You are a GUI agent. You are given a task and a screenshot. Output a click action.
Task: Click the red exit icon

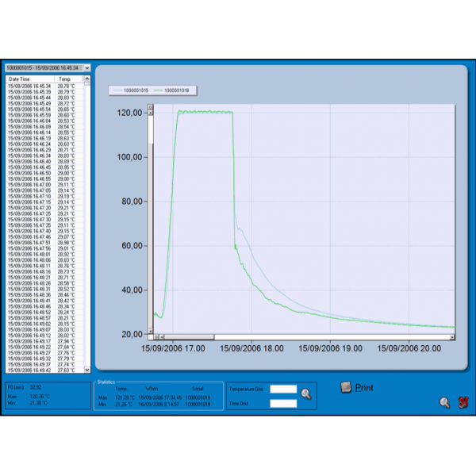[463, 402]
